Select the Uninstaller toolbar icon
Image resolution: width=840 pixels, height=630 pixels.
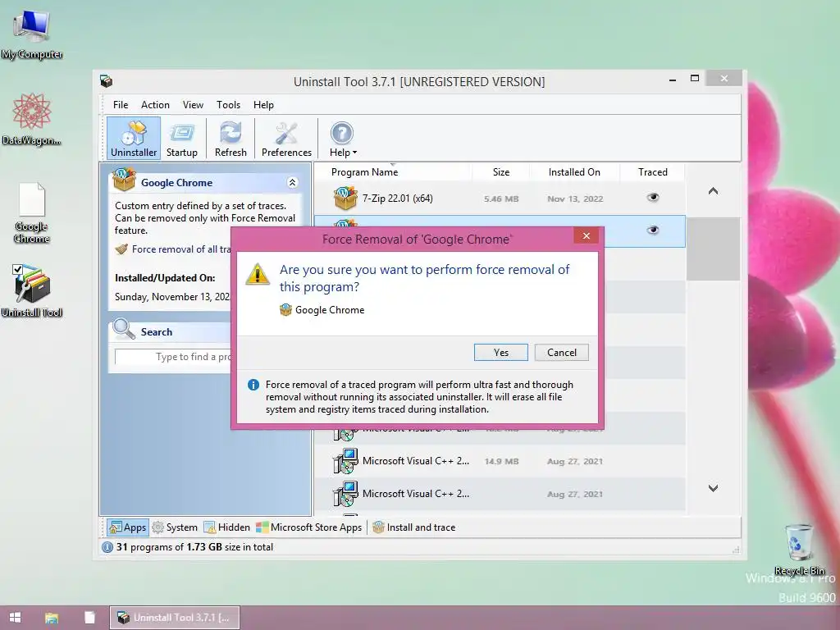point(134,138)
